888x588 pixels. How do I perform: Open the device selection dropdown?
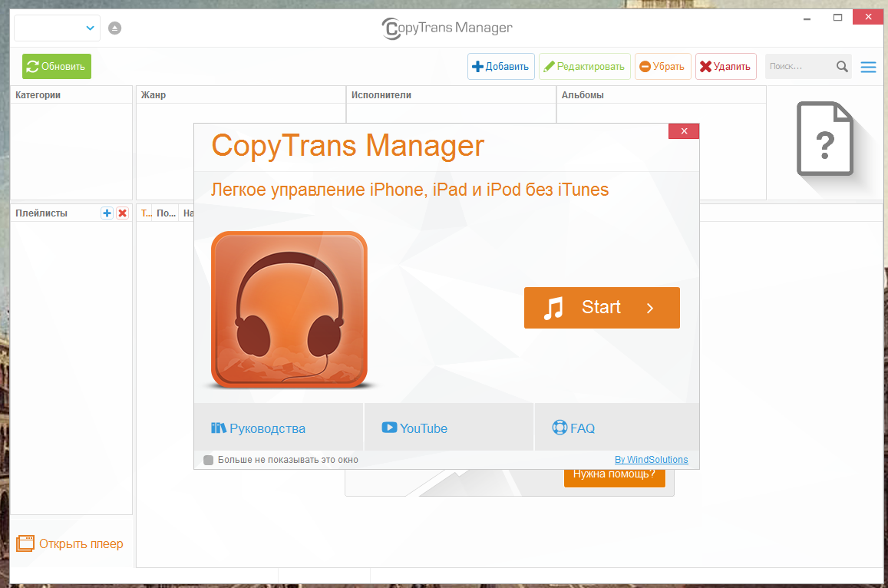pos(57,28)
